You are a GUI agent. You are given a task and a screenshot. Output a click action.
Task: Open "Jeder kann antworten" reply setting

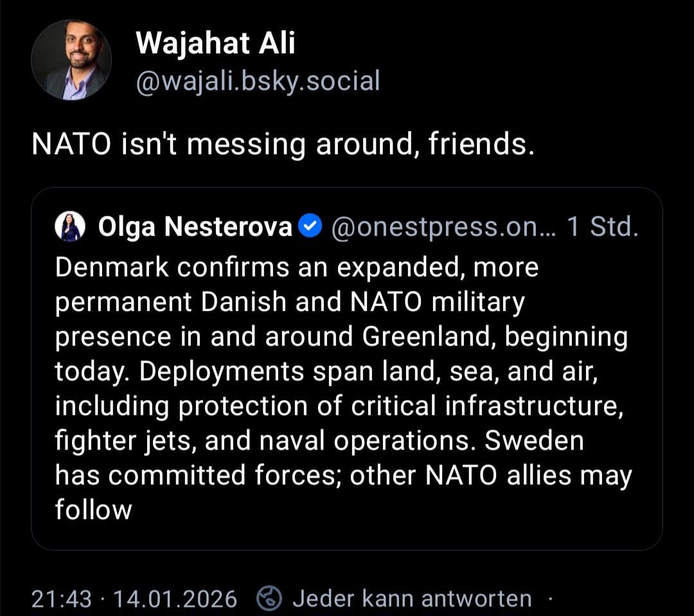[x=412, y=599]
